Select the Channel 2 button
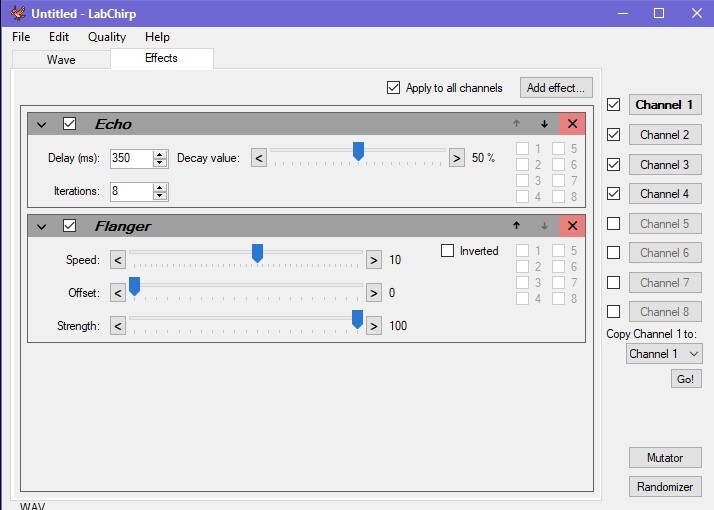The width and height of the screenshot is (714, 510). (665, 135)
